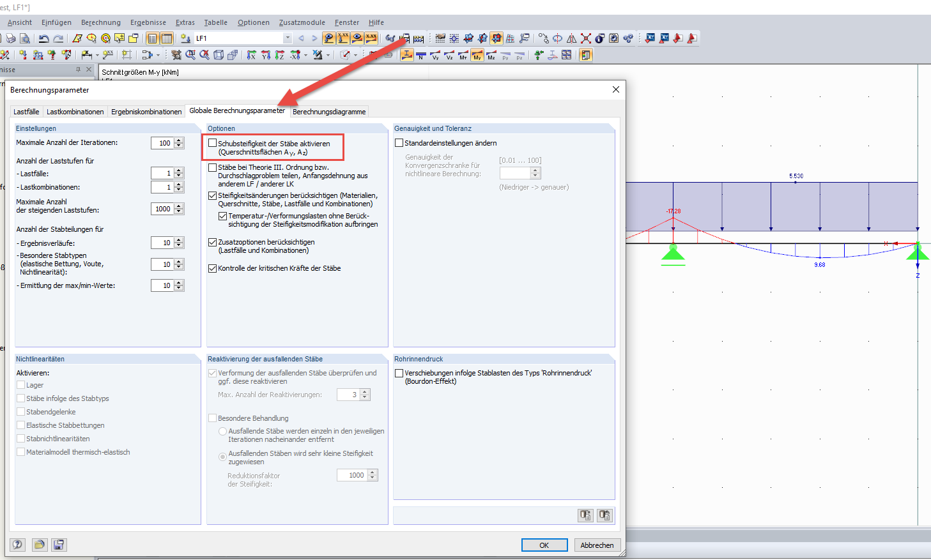The width and height of the screenshot is (931, 560).
Task: Enable Schubsteifigkeit der Stäbe aktivieren
Action: click(x=213, y=142)
